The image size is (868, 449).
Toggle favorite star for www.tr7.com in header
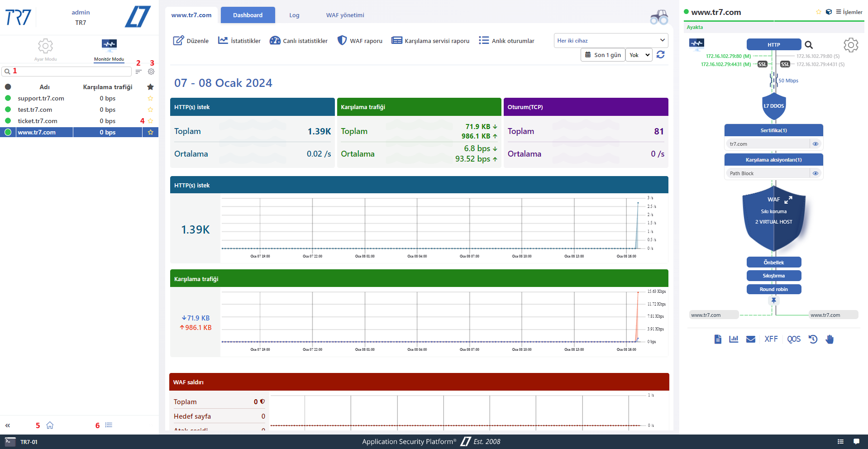tap(818, 12)
